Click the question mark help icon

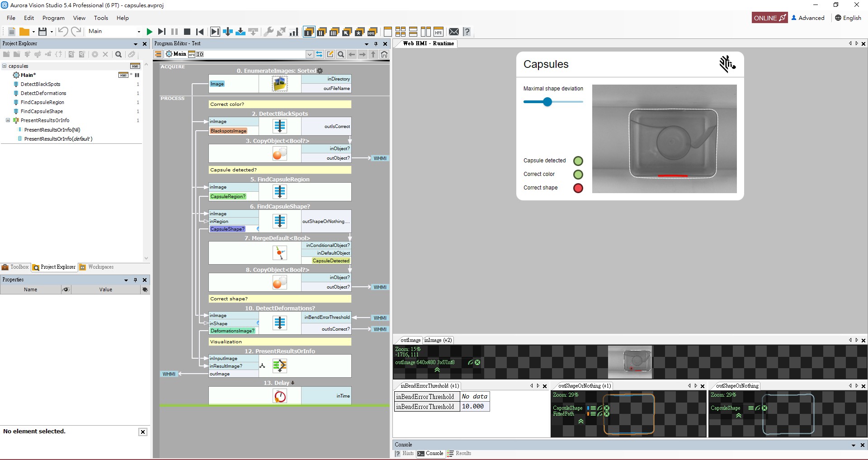[467, 32]
